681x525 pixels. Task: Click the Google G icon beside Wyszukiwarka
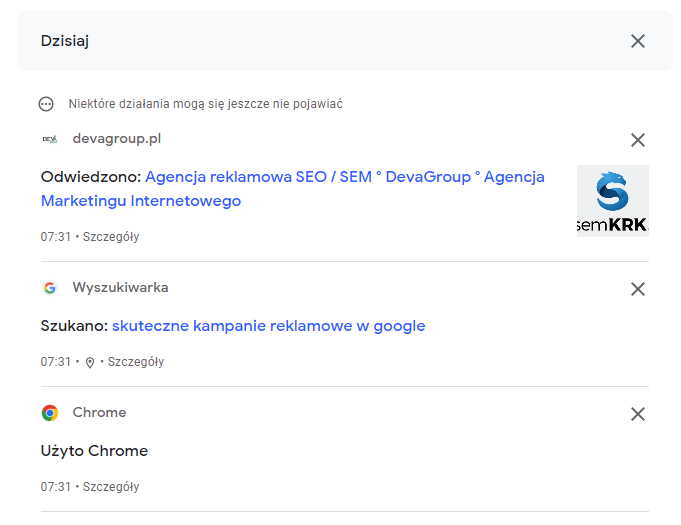click(50, 288)
